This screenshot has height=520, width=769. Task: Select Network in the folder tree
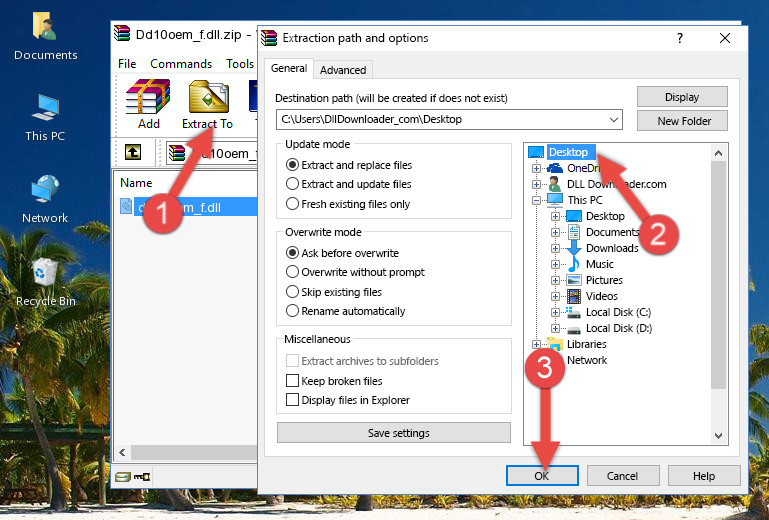pos(587,360)
